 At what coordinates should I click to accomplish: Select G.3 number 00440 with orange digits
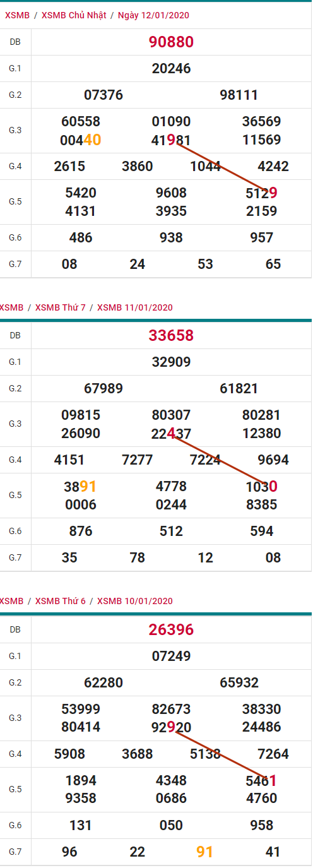coord(81,140)
